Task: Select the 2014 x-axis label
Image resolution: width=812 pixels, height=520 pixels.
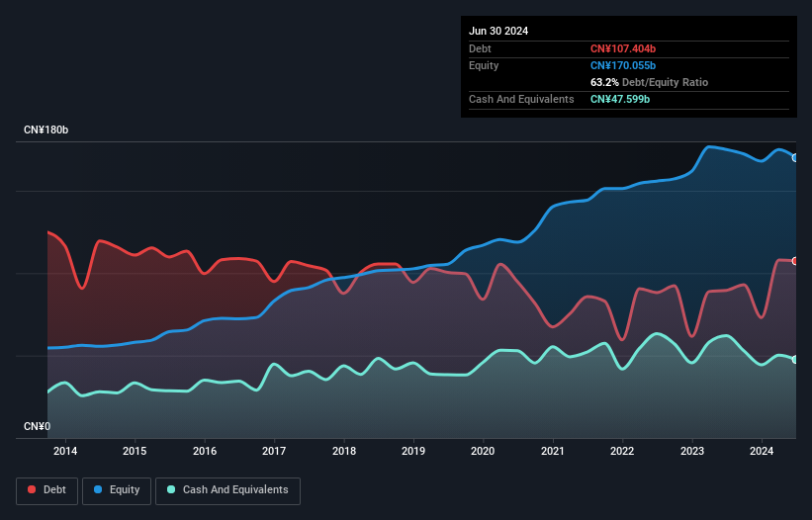Action: (65, 451)
